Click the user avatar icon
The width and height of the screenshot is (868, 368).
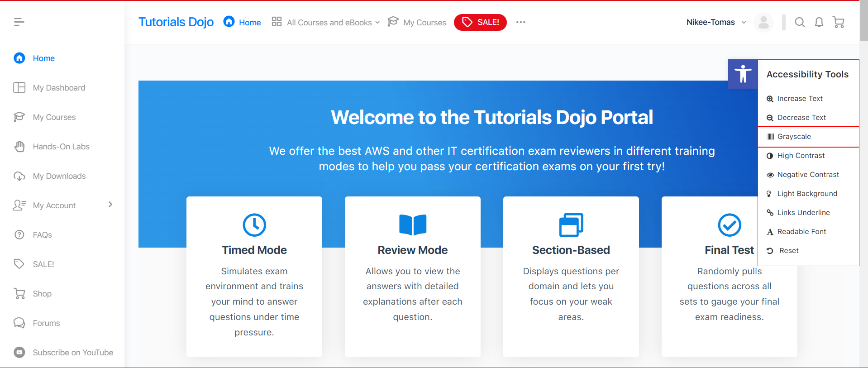(x=763, y=22)
